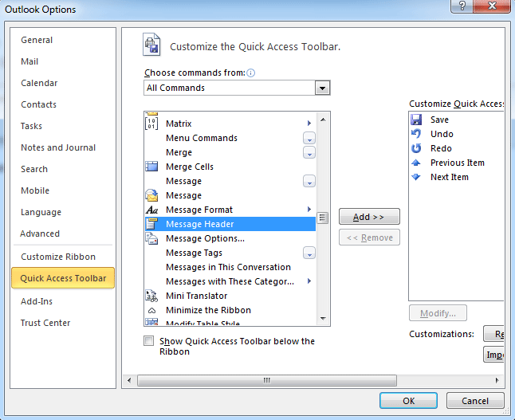Select the Search options category
Viewport: 515px width, 420px height.
(x=63, y=169)
